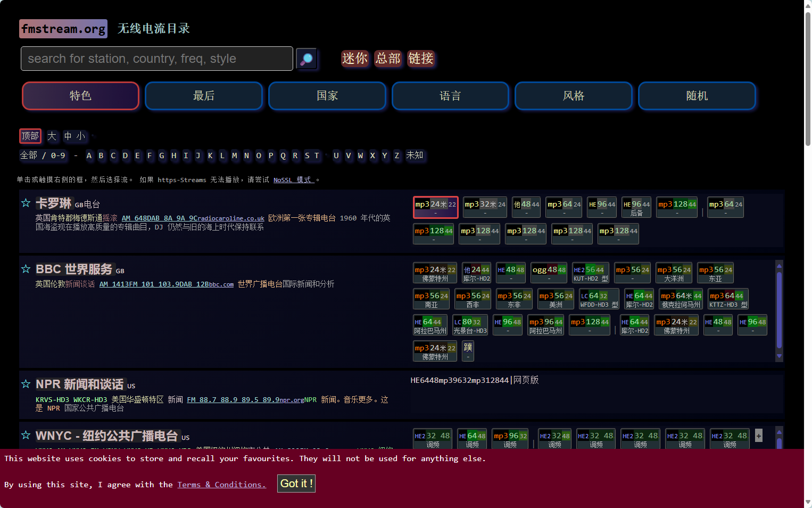Image resolution: width=812 pixels, height=508 pixels.
Task: Play BBC mp3 96 44 阿拉巴马州 stream
Action: pos(545,325)
